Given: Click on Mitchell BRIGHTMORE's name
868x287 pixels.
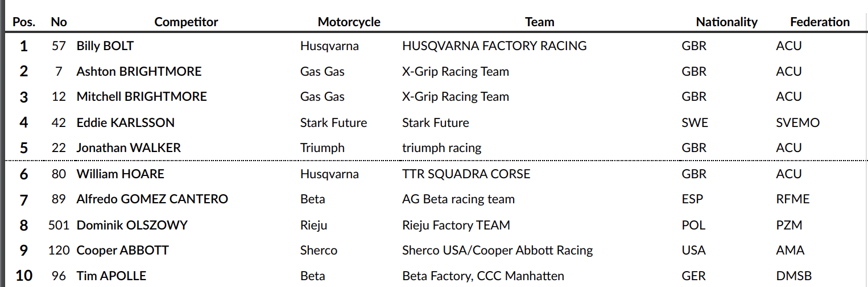Looking at the screenshot, I should (x=142, y=97).
